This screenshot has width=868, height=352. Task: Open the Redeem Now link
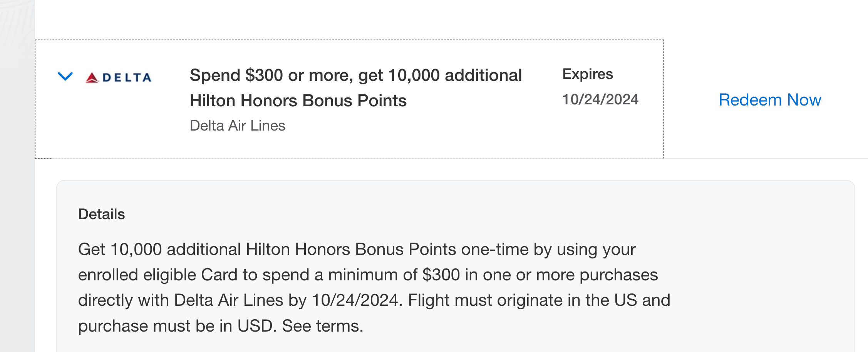pos(769,100)
